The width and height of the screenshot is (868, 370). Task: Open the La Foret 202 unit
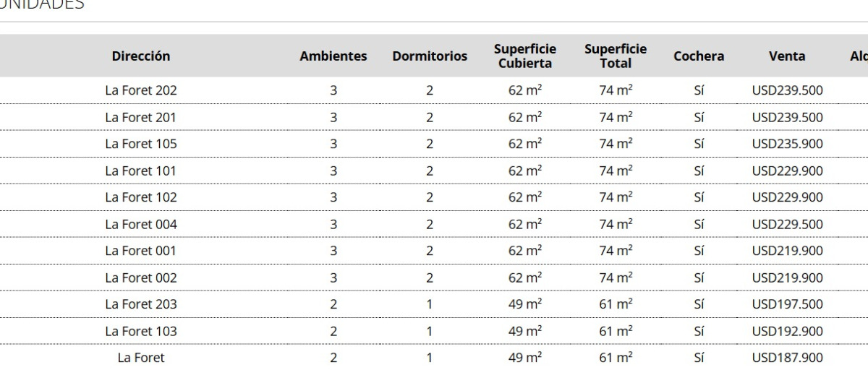click(x=141, y=91)
